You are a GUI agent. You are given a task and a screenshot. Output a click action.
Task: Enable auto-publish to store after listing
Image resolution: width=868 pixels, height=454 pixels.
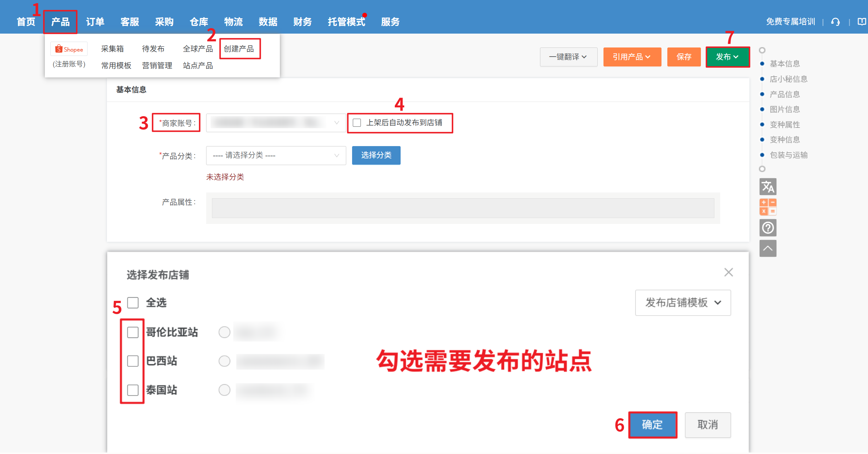click(x=357, y=123)
